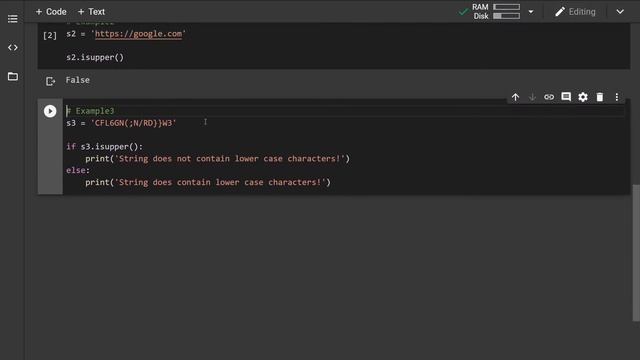Image resolution: width=640 pixels, height=360 pixels.
Task: Select cell with run count [2]
Action: click(x=50, y=36)
